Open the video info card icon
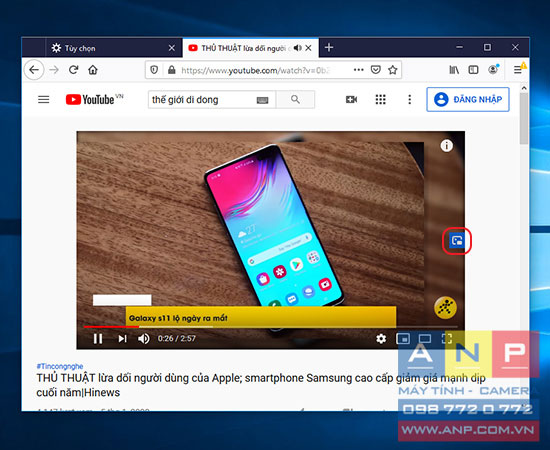 pyautogui.click(x=447, y=145)
